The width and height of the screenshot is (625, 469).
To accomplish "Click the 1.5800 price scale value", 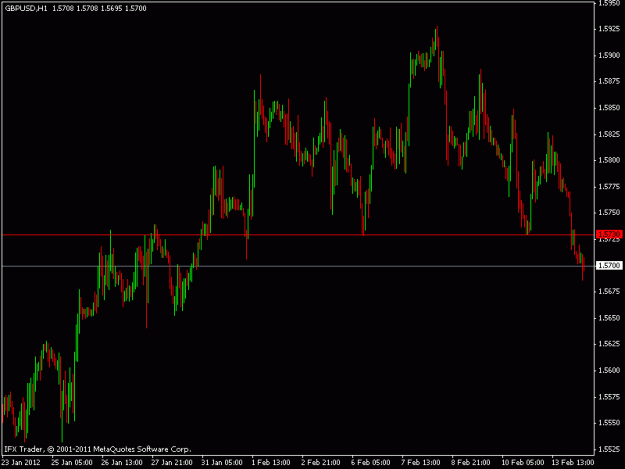I will [609, 160].
